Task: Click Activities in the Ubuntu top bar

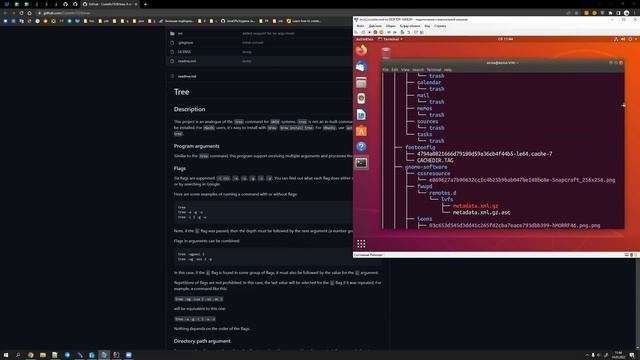Action: coord(364,39)
